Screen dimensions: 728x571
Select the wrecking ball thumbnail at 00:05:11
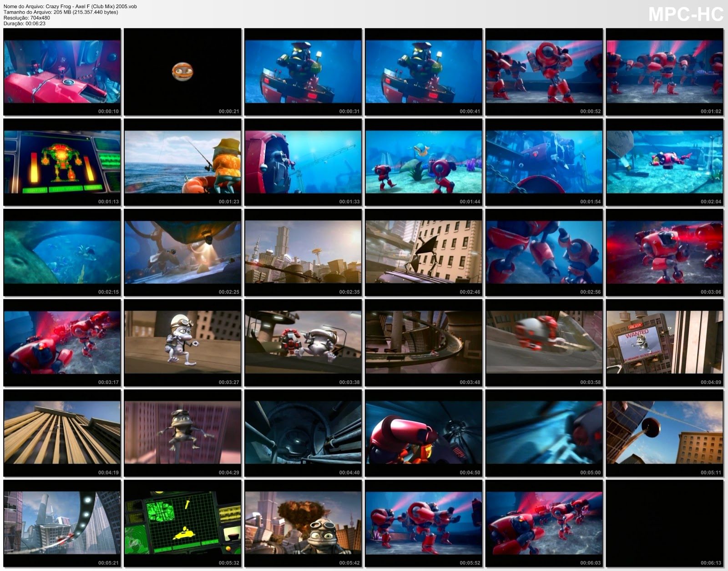click(665, 433)
